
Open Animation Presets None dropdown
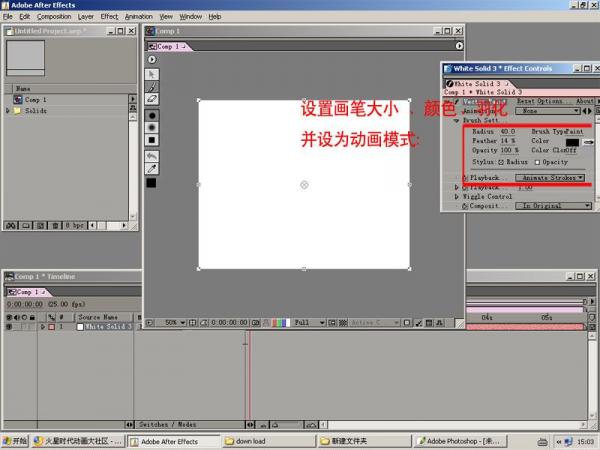point(548,111)
